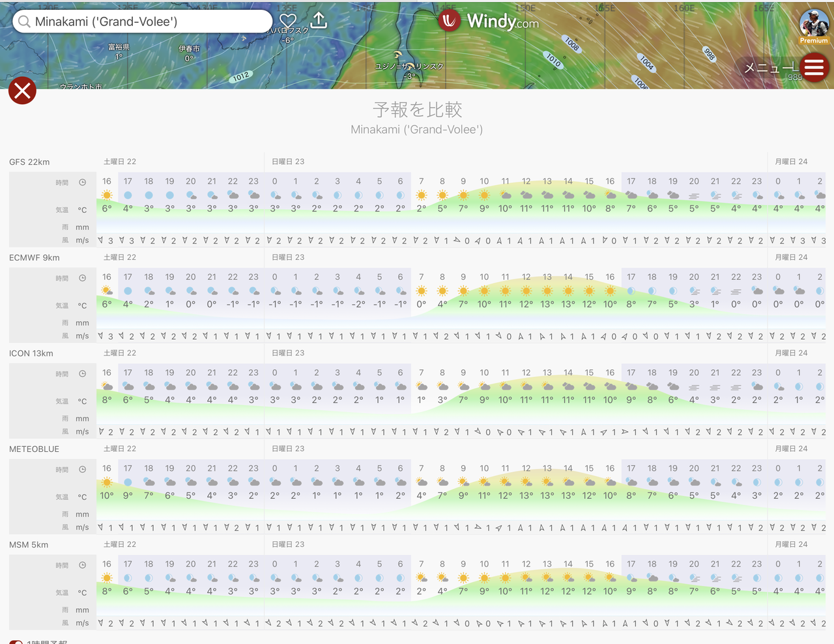Click MSM 時間 row label
This screenshot has height=644, width=834.
click(x=62, y=565)
